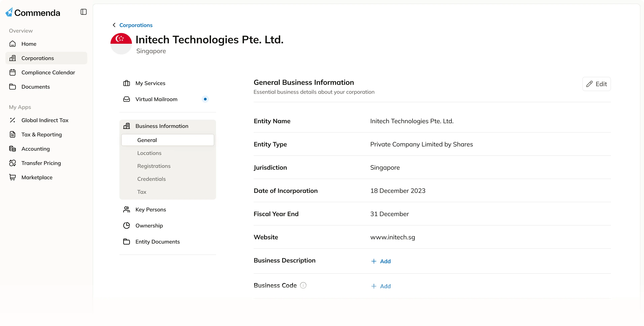Click the Ownership pie chart icon

[126, 225]
